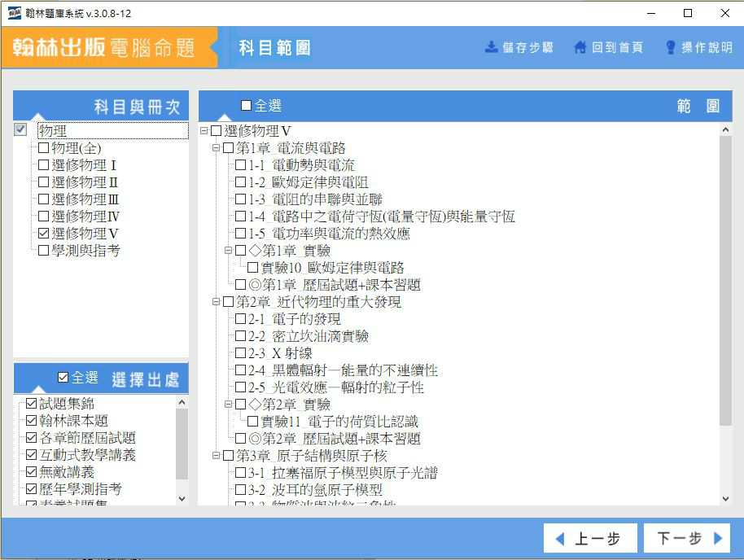This screenshot has width=744, height=560.
Task: Check the 選修物理 III checkbox
Action: (43, 199)
